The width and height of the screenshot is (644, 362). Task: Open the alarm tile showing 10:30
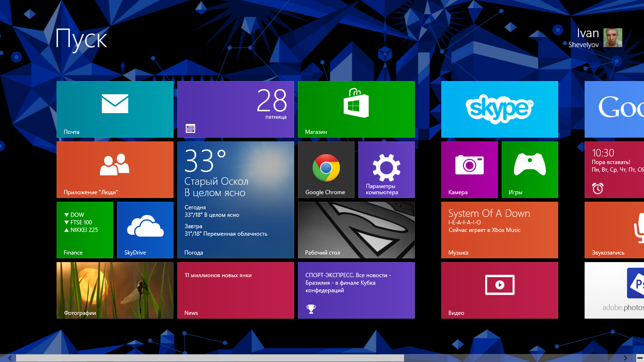614,170
